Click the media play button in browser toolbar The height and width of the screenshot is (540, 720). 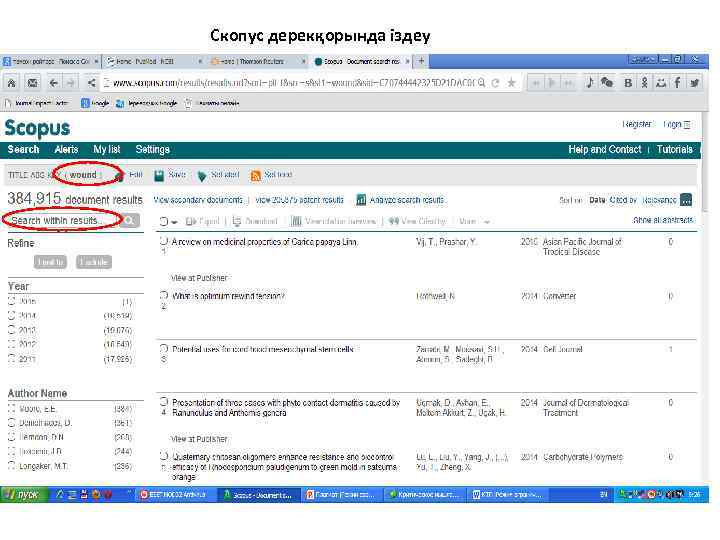tap(552, 83)
